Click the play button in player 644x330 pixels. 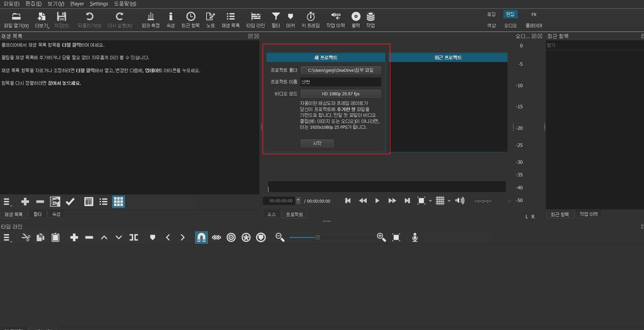pos(377,201)
